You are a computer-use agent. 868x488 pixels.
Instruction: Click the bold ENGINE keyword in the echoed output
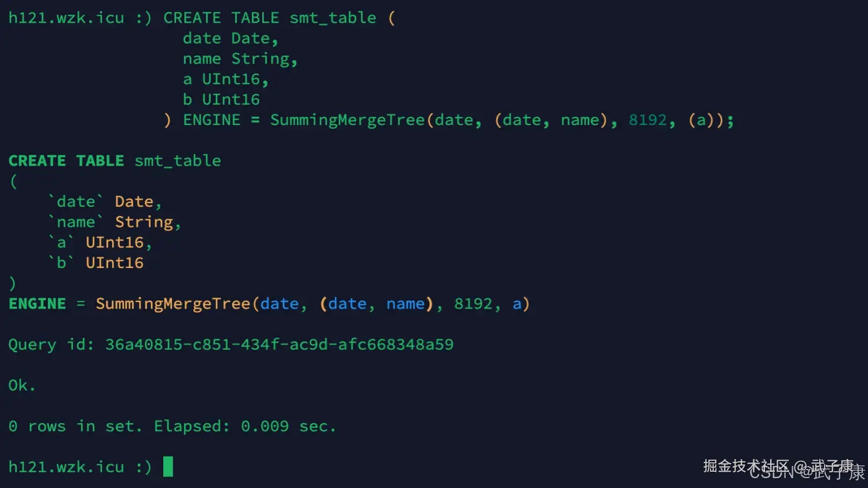[37, 304]
